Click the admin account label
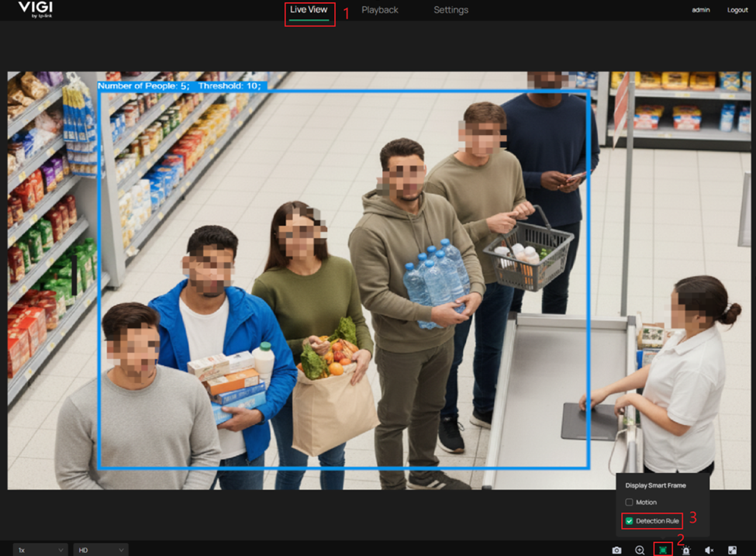This screenshot has height=556, width=756. click(x=701, y=9)
